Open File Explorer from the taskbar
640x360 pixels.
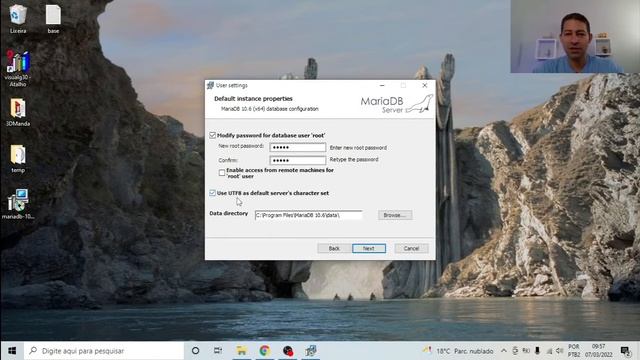tap(242, 351)
